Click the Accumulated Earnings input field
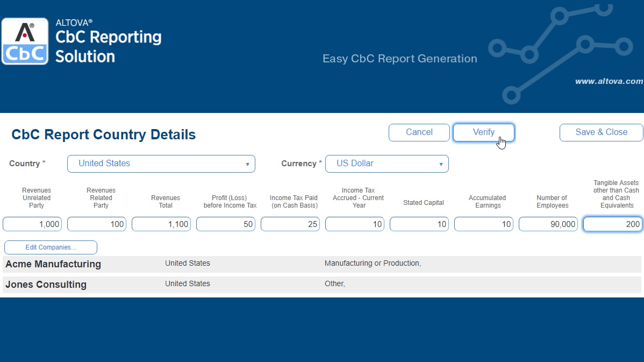This screenshot has height=362, width=644. 484,224
